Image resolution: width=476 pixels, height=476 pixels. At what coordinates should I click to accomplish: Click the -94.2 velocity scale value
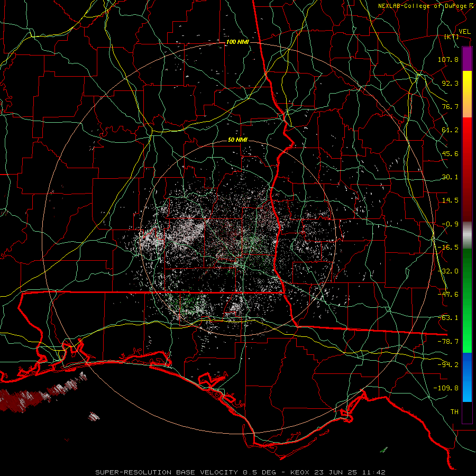pyautogui.click(x=448, y=365)
